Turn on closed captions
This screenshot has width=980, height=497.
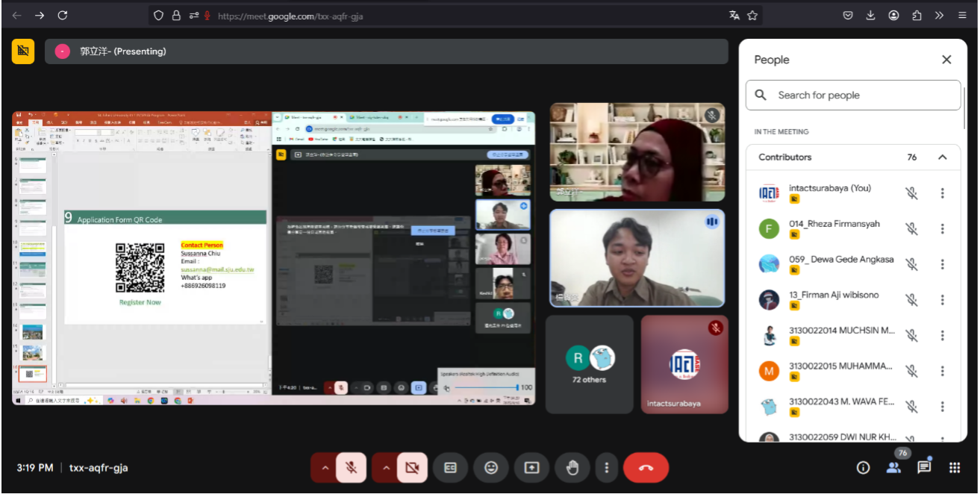(450, 468)
